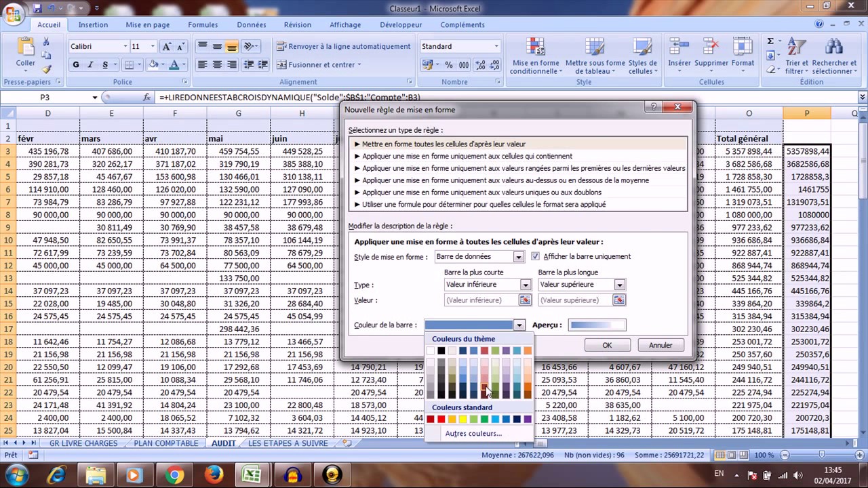Image resolution: width=868 pixels, height=488 pixels.
Task: Click the Firefox taskbar icon
Action: (214, 474)
